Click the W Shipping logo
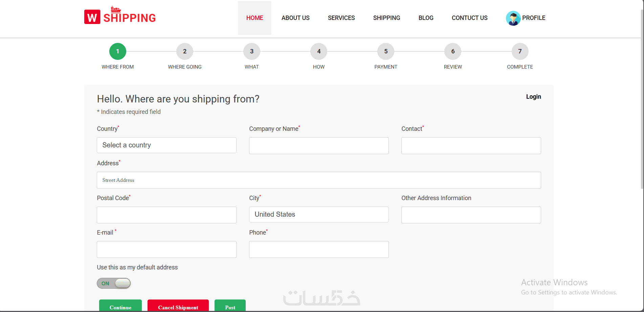The image size is (644, 312). pyautogui.click(x=120, y=16)
